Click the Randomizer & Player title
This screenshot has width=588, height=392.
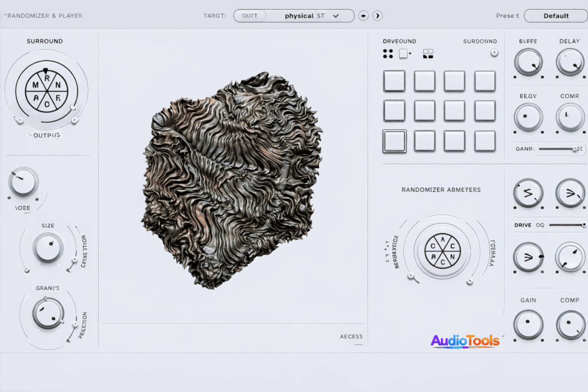pyautogui.click(x=44, y=16)
